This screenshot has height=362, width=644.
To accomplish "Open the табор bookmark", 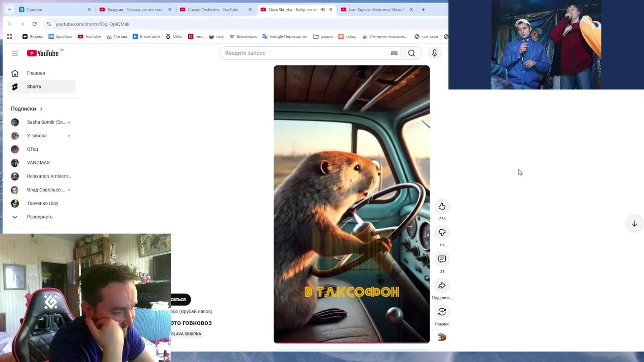I will (x=347, y=36).
